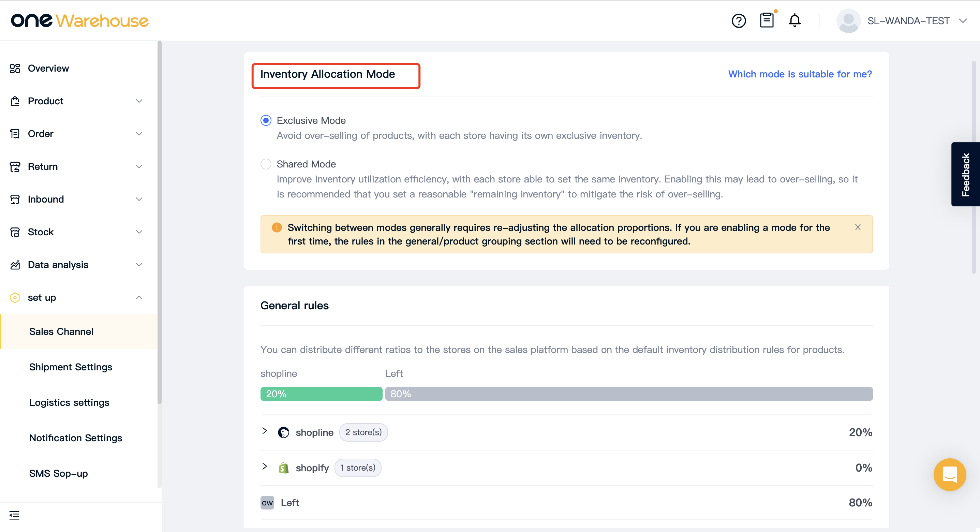980x532 pixels.
Task: Expand the Return menu chevron
Action: [x=139, y=167]
